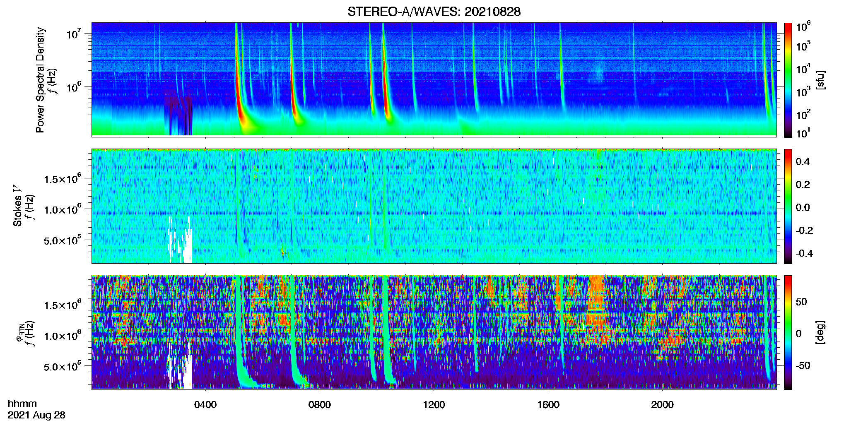Click the Stokes V spectrogram panel

[x=434, y=206]
